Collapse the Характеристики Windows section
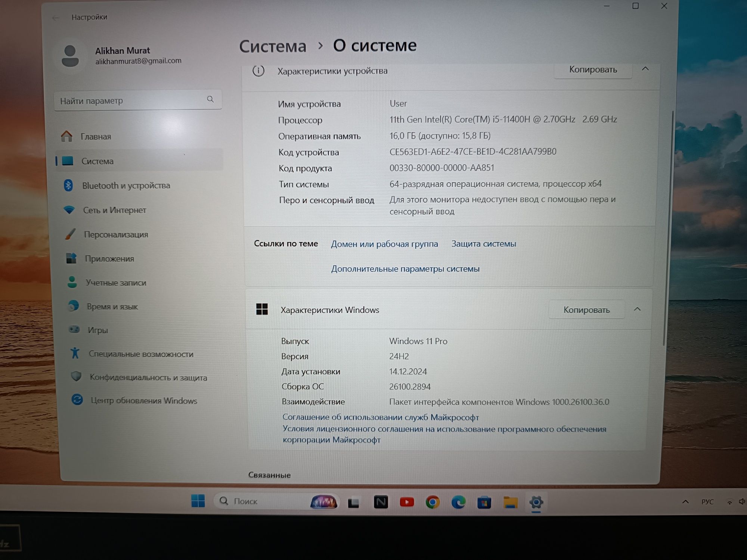The width and height of the screenshot is (747, 560). coord(637,309)
